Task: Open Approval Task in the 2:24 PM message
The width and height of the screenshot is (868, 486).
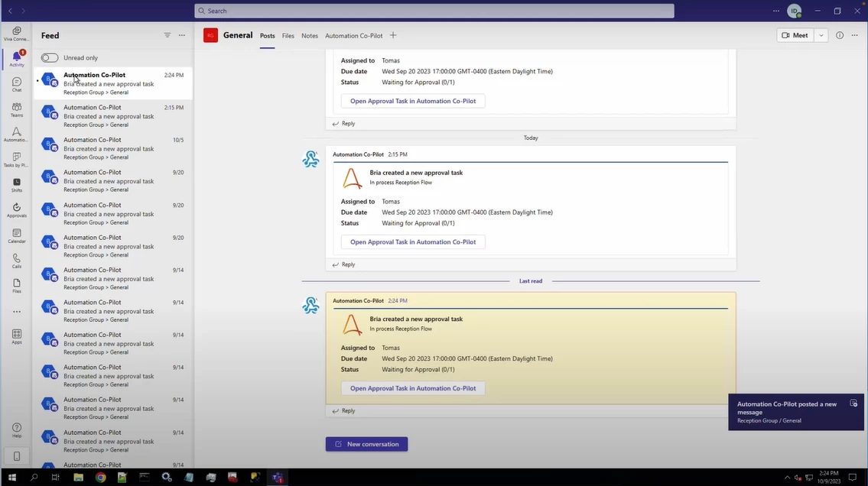Action: click(413, 388)
